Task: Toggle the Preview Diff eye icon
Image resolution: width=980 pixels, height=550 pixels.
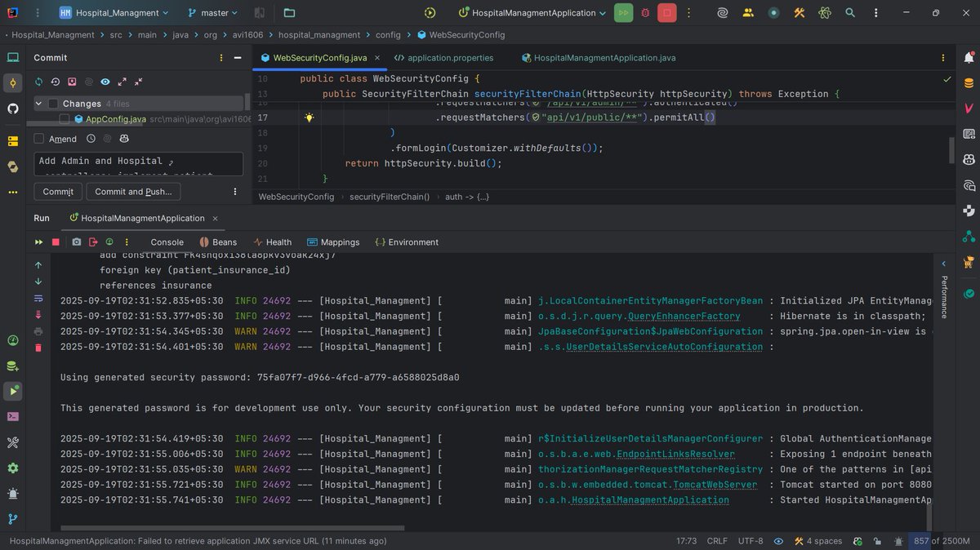Action: [x=105, y=82]
